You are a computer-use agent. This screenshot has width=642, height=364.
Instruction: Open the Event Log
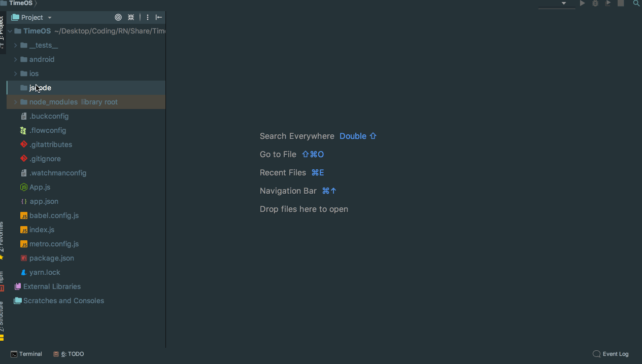click(x=611, y=354)
